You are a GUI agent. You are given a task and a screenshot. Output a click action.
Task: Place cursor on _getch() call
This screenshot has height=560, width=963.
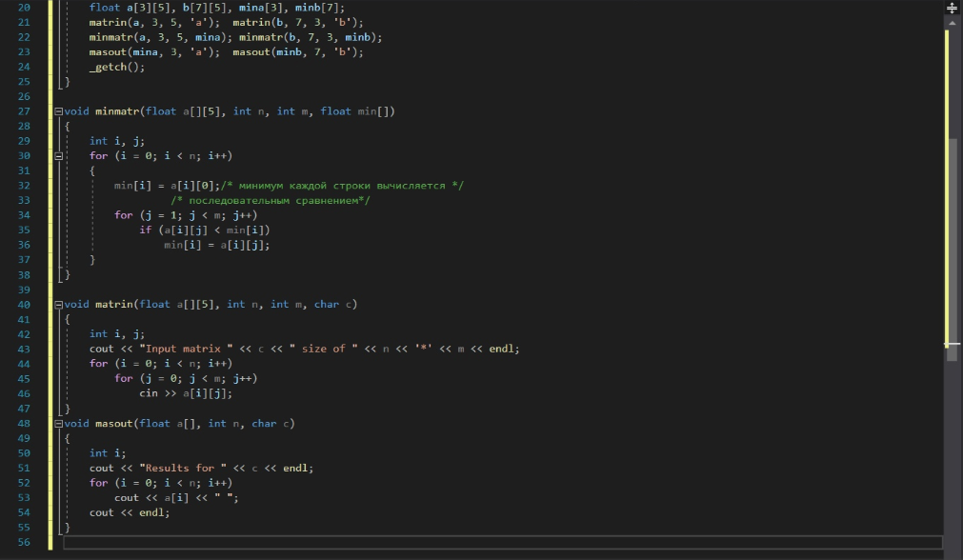click(117, 67)
